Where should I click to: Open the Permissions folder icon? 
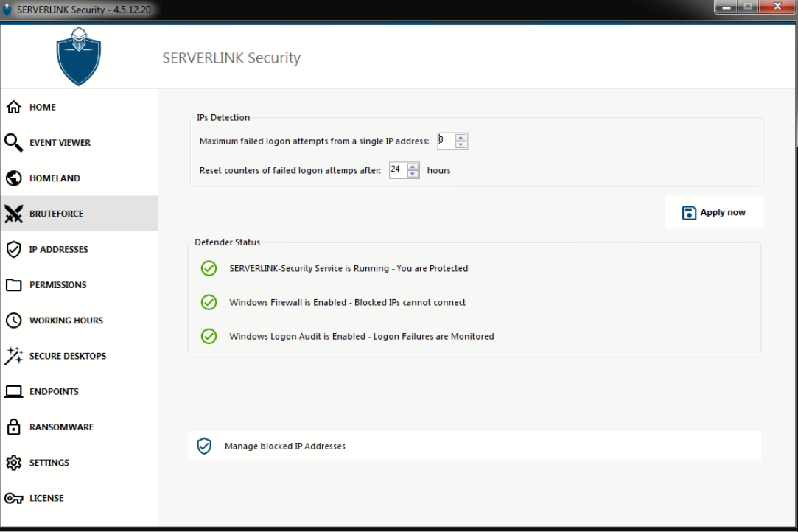click(13, 285)
